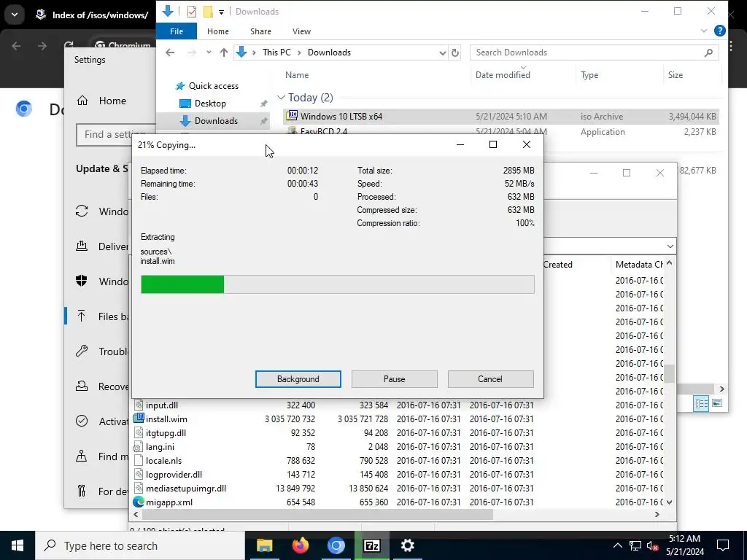
Task: Select Downloads in navigation pane
Action: [x=216, y=121]
